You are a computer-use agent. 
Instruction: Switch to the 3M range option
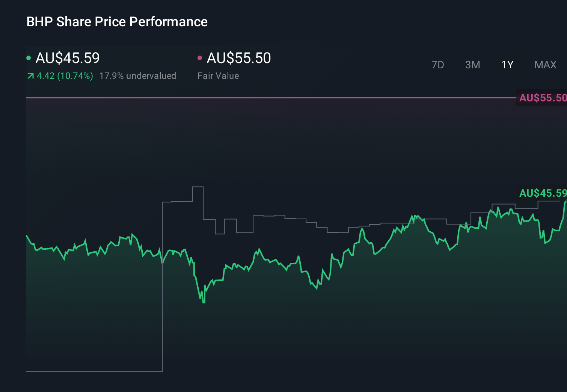[x=473, y=65]
